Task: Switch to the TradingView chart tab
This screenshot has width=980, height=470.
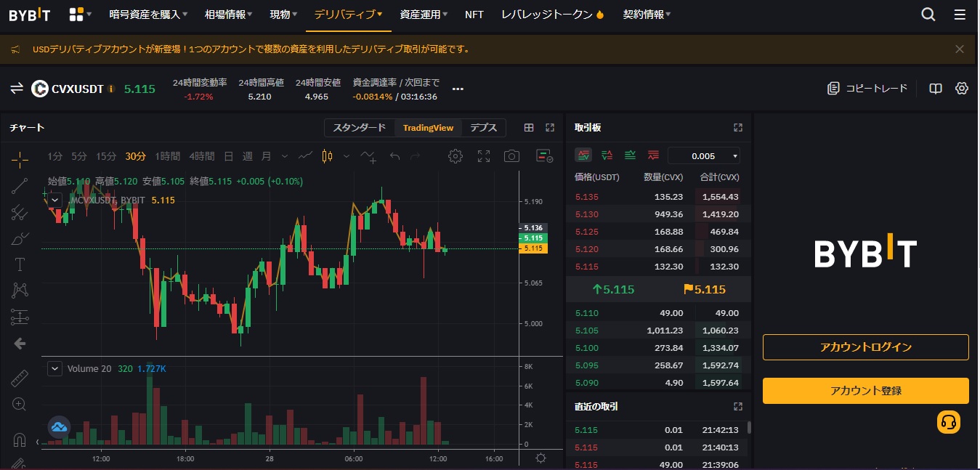Action: [428, 127]
